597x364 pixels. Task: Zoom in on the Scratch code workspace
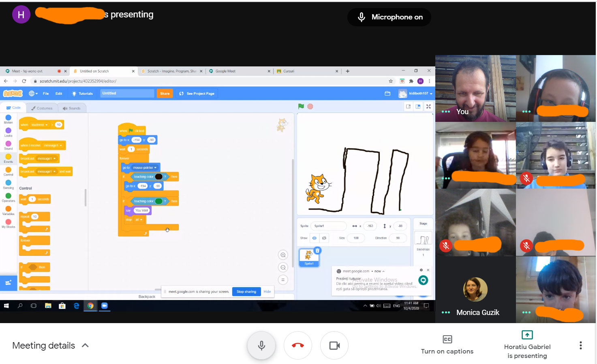click(283, 255)
